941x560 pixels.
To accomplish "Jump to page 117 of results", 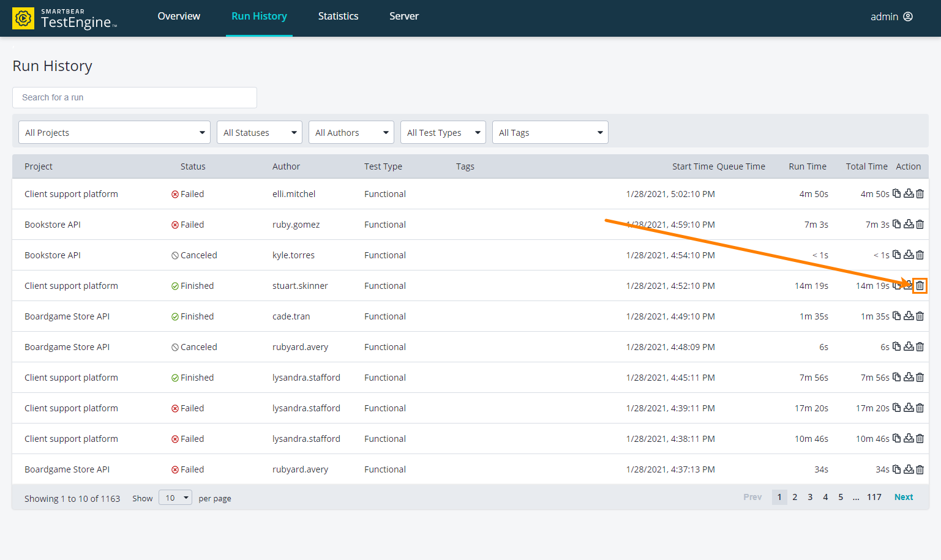I will coord(874,497).
